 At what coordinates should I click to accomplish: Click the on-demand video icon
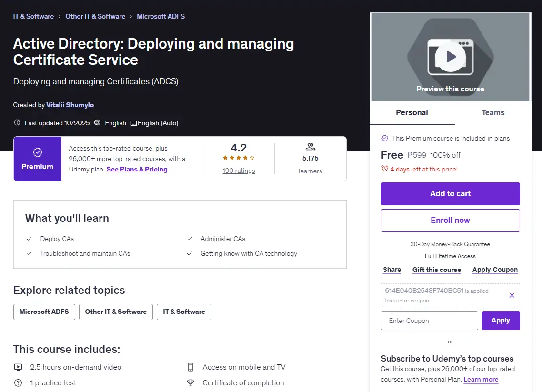18,367
